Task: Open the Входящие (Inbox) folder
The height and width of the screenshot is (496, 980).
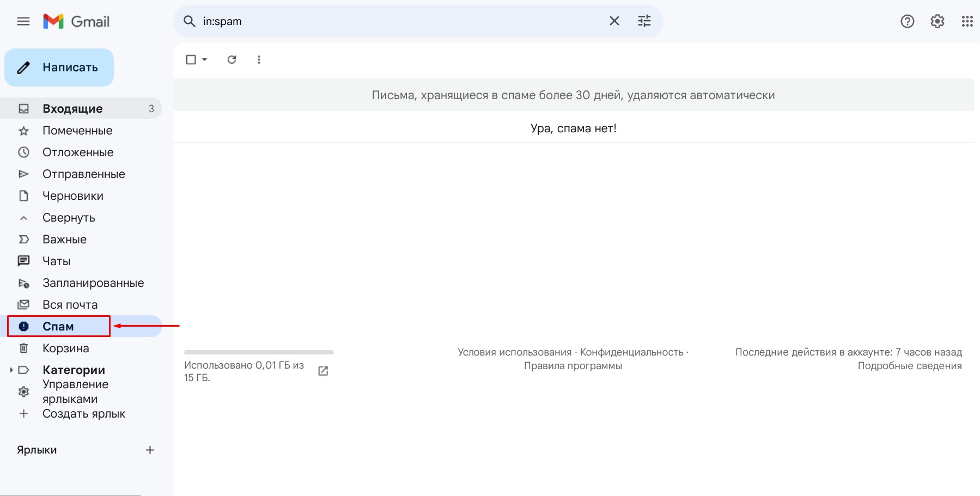Action: (x=72, y=108)
